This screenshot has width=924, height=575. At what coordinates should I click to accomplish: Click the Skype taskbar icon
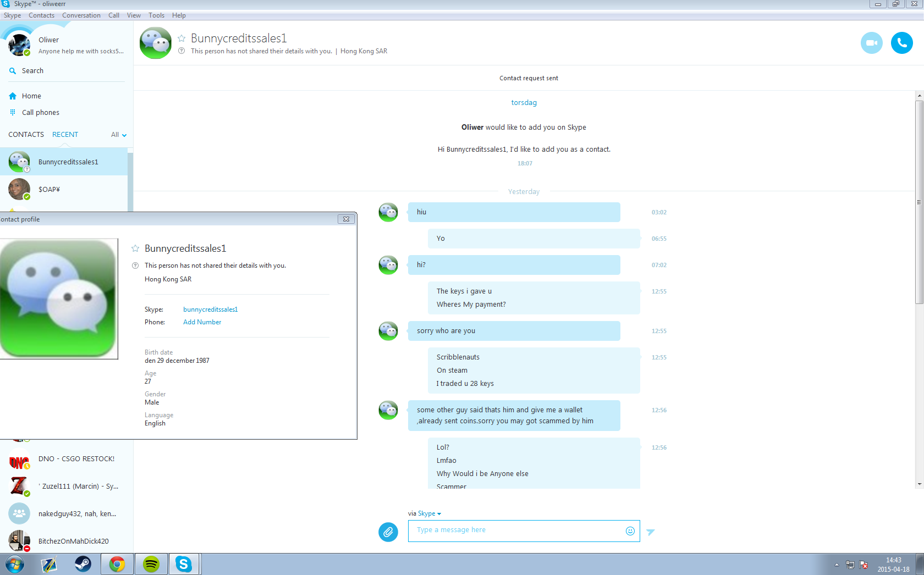point(184,564)
